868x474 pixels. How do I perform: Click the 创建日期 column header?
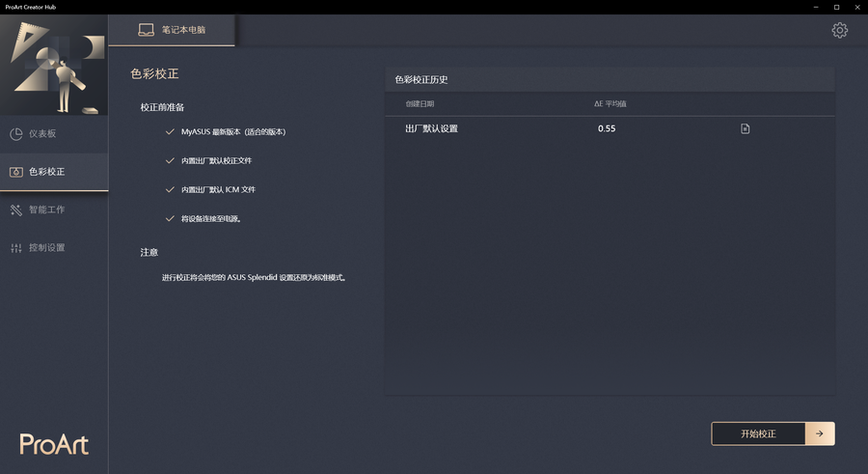420,103
